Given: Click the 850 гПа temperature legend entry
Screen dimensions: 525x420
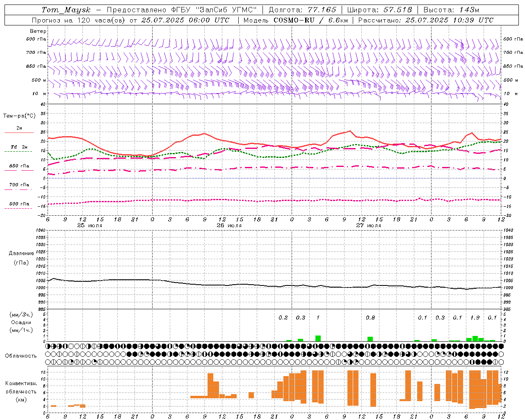Looking at the screenshot, I should coord(19,166).
